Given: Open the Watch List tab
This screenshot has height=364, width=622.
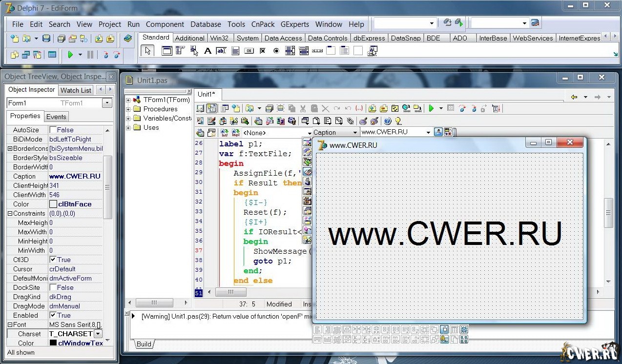Looking at the screenshot, I should (x=76, y=90).
